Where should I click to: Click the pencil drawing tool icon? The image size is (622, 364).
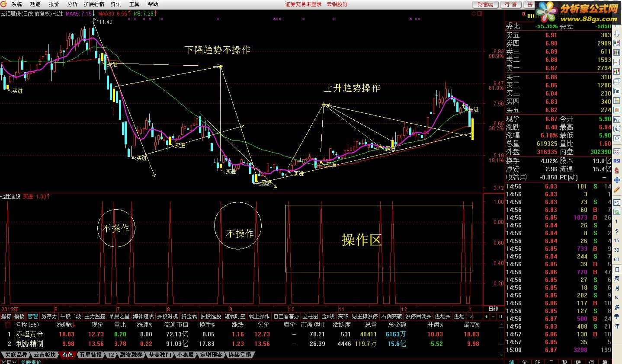tap(616, 189)
